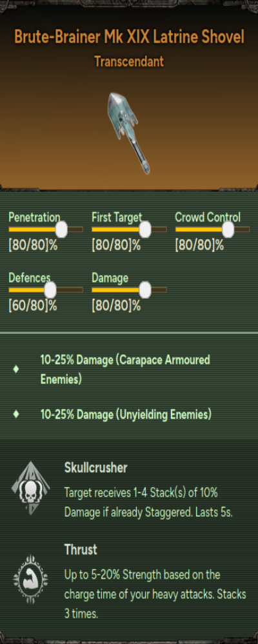Click the Crowd Control slider handle
Viewport: 258px width, 644px height.
click(228, 230)
